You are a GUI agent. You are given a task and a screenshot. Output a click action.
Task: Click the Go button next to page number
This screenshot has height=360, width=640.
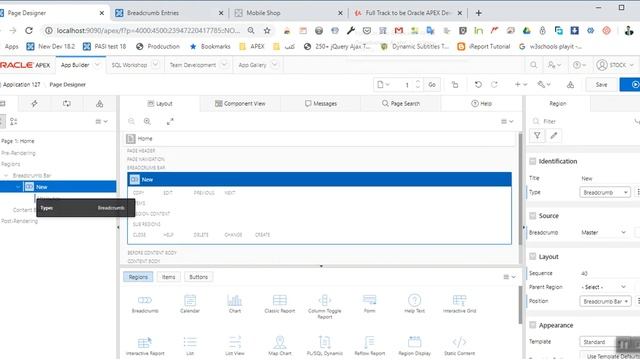click(x=432, y=84)
